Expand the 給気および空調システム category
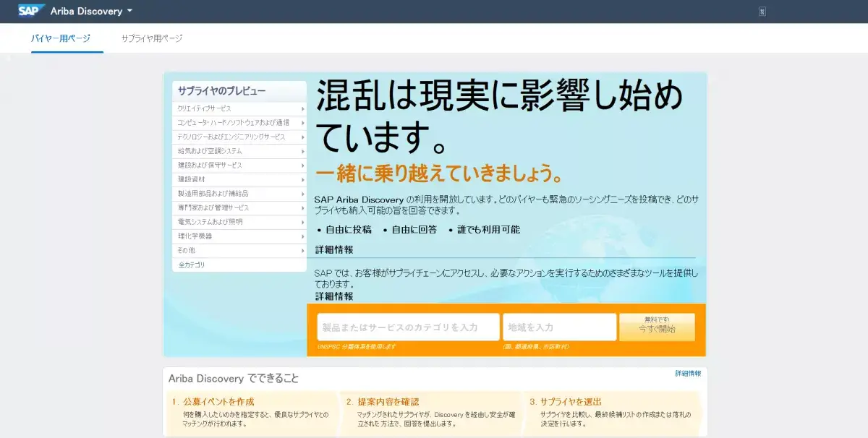This screenshot has width=868, height=438. click(239, 151)
